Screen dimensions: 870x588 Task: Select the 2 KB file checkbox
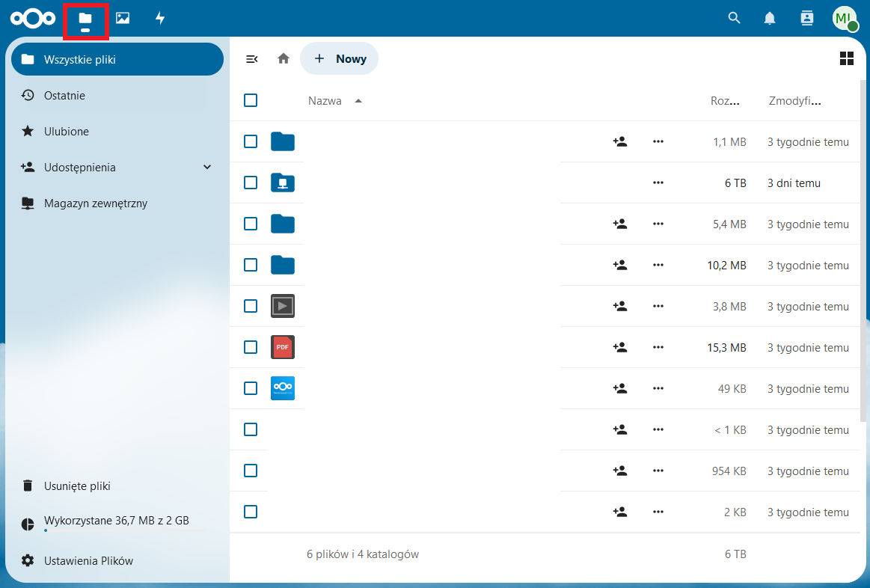tap(251, 512)
